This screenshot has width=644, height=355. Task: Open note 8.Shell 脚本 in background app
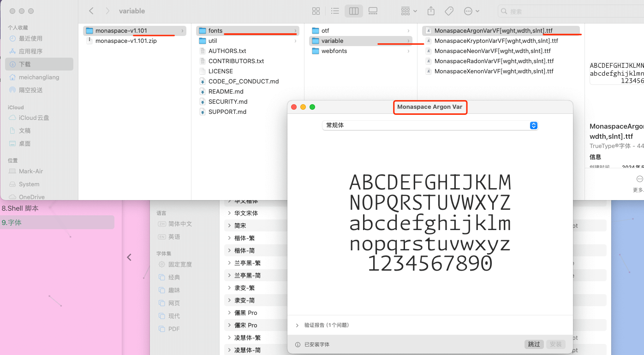point(20,208)
